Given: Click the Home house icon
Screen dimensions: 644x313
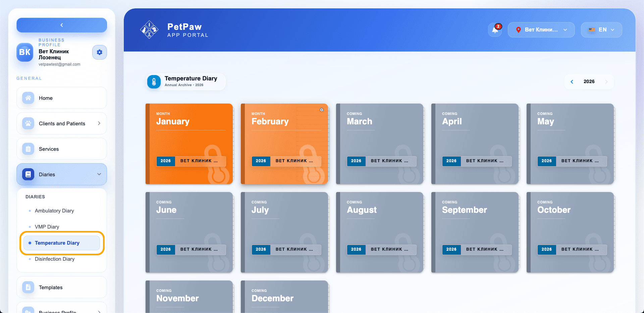Looking at the screenshot, I should [x=28, y=98].
